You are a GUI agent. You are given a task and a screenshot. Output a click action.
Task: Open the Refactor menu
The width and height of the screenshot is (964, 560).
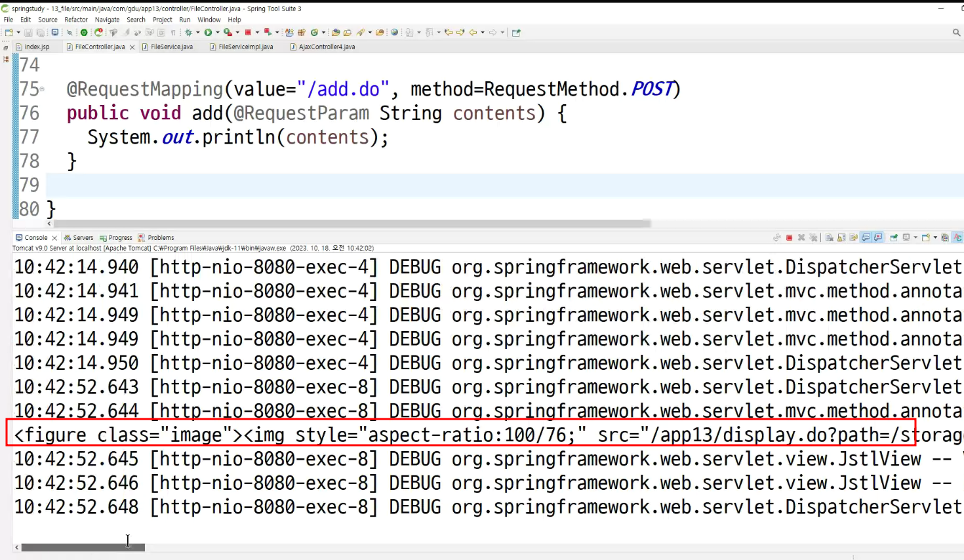pyautogui.click(x=76, y=20)
